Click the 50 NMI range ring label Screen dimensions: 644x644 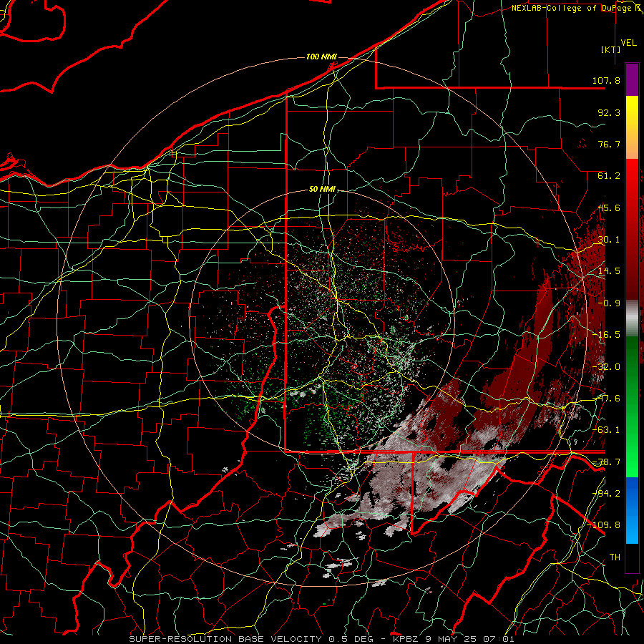pos(322,190)
